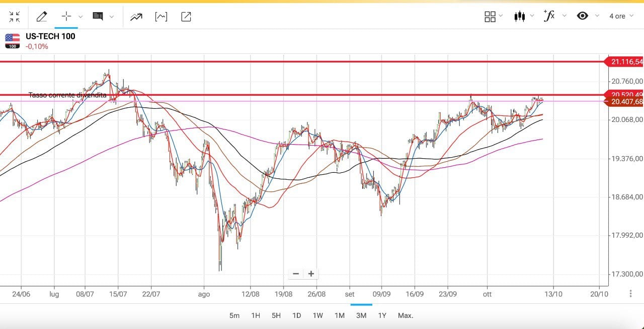
Task: Select the 5m range tab
Action: [234, 315]
